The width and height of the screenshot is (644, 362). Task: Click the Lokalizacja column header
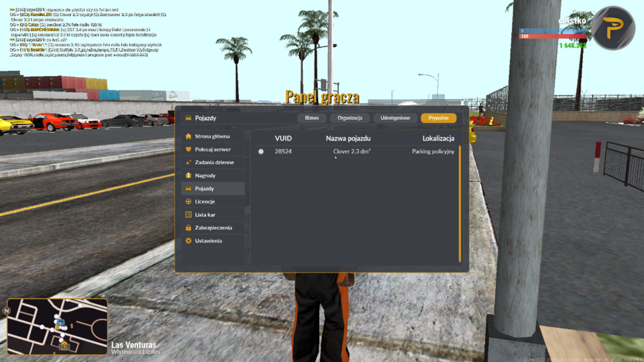pyautogui.click(x=438, y=138)
